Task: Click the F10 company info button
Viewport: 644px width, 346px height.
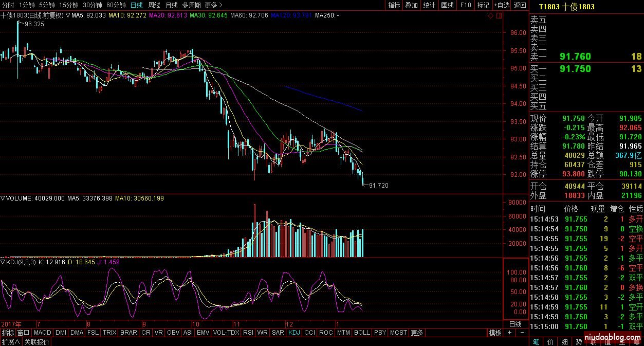Action: click(465, 5)
